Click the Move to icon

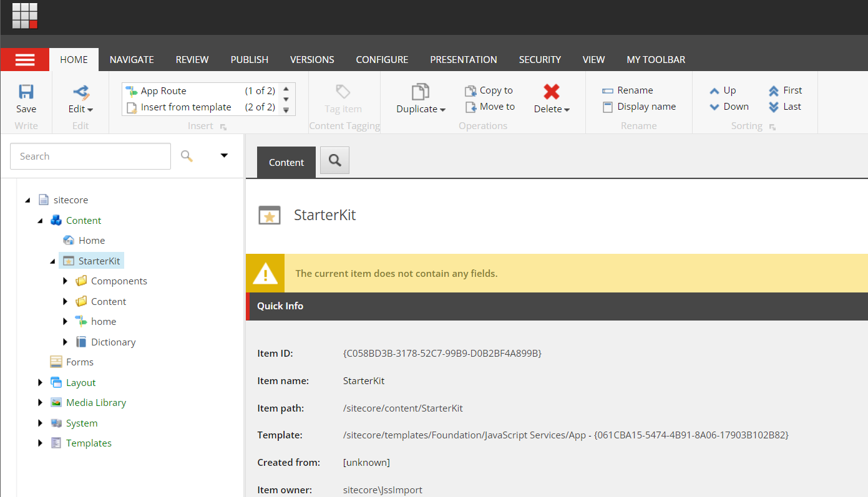pos(471,107)
